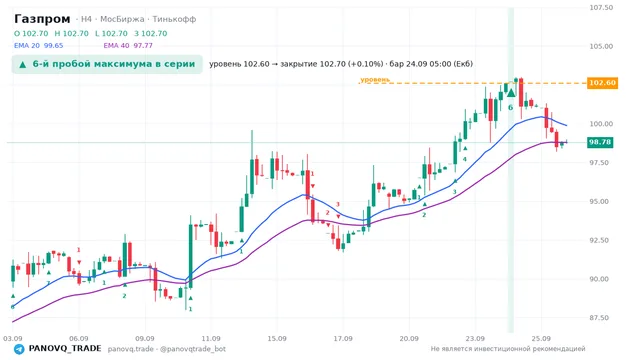Click the green triangle icon in the breakout badge
This screenshot has width=640, height=360.
tap(23, 64)
